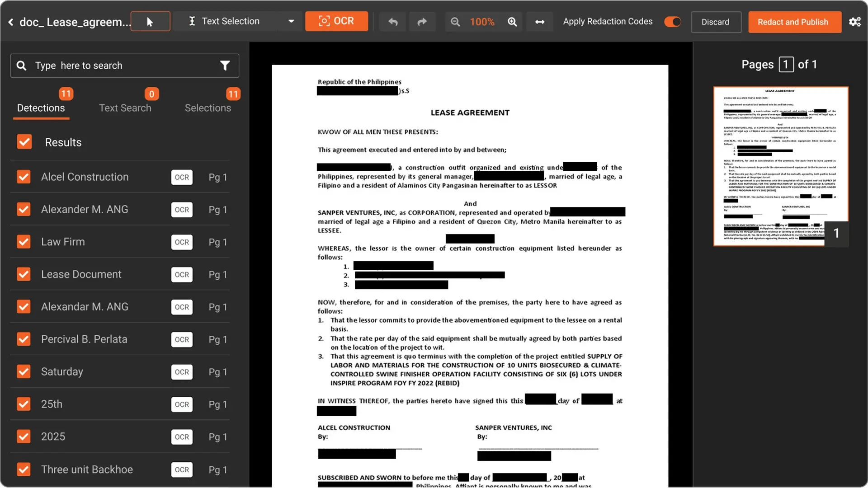
Task: Uncheck the Saturday detection
Action: point(24,371)
